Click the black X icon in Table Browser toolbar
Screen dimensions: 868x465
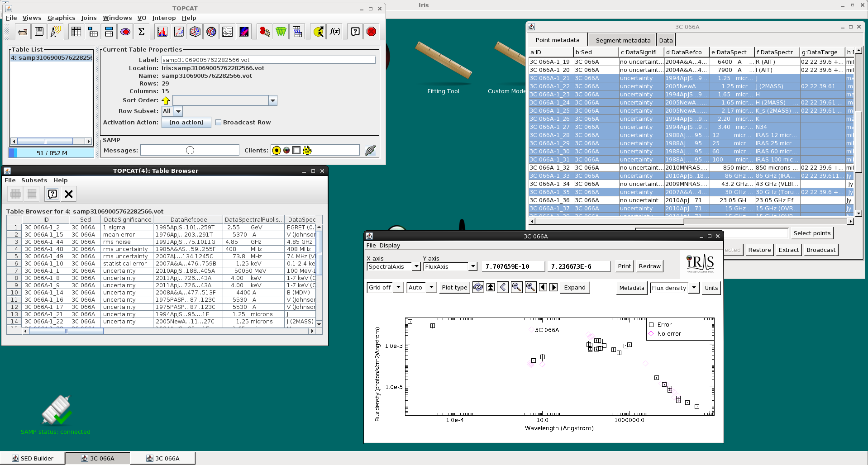click(69, 194)
